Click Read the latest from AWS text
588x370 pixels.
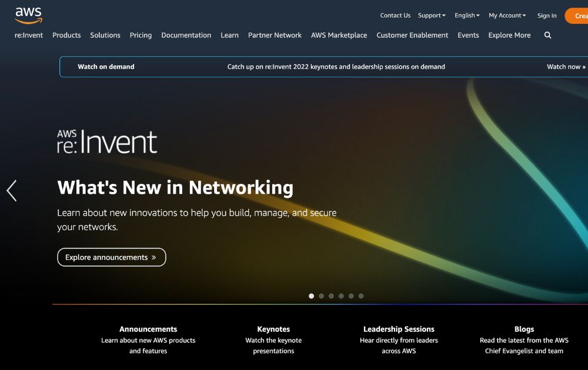pyautogui.click(x=524, y=345)
